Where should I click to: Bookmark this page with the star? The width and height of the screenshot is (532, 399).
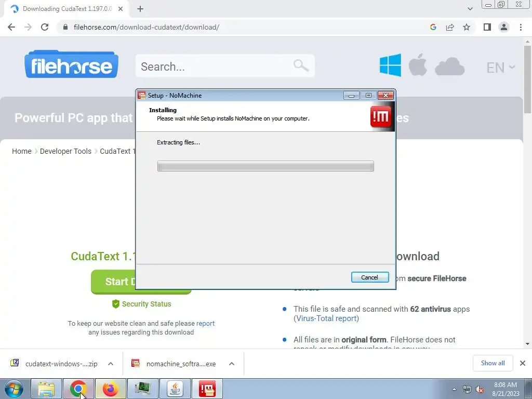click(x=467, y=27)
